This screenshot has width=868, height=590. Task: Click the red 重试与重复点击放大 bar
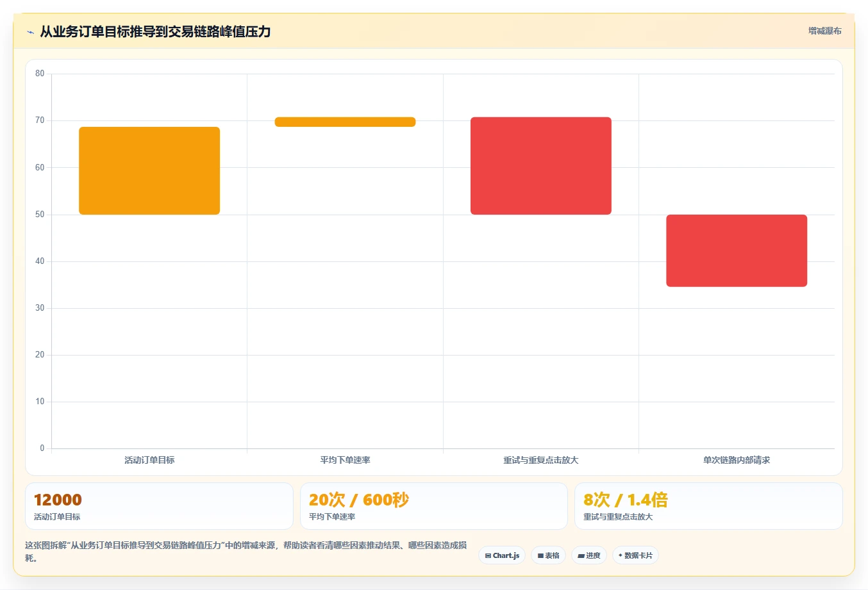pos(541,166)
